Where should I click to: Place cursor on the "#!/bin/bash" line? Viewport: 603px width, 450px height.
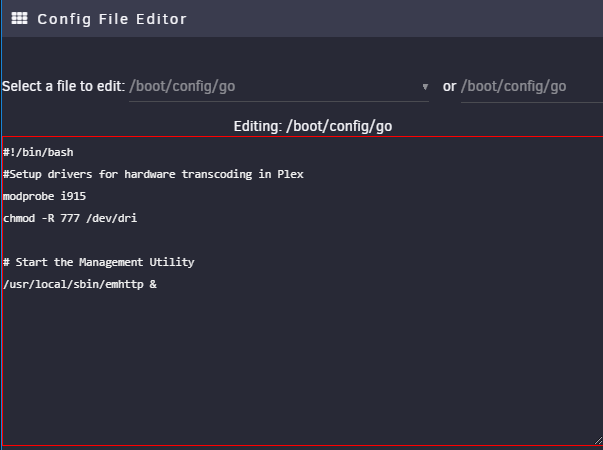tap(38, 152)
